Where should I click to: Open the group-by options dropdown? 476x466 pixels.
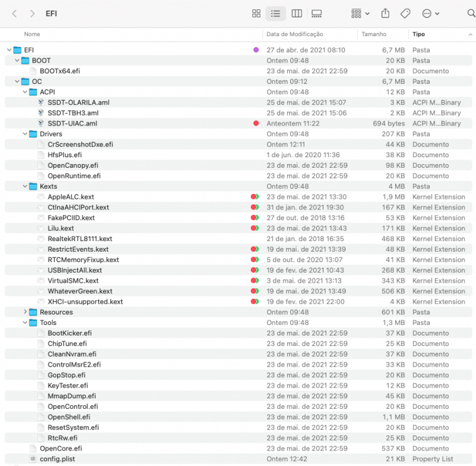click(x=360, y=13)
